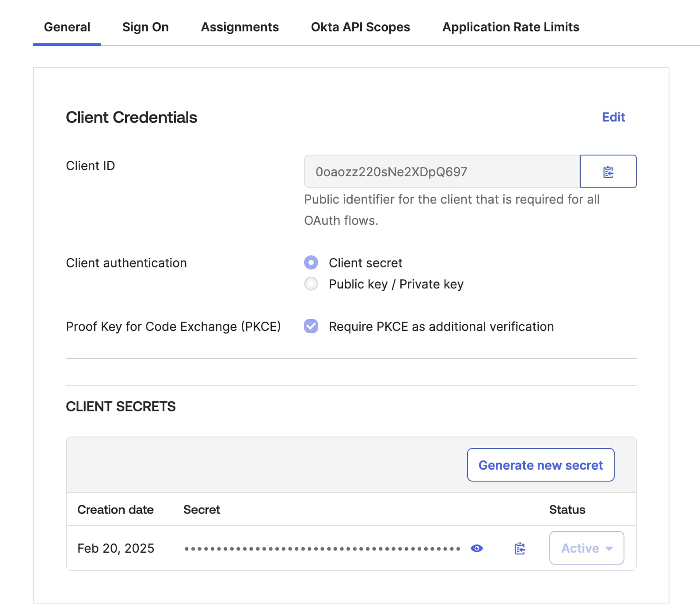Reveal the masked client secret
Viewport: 700px width, 615px height.
[477, 548]
